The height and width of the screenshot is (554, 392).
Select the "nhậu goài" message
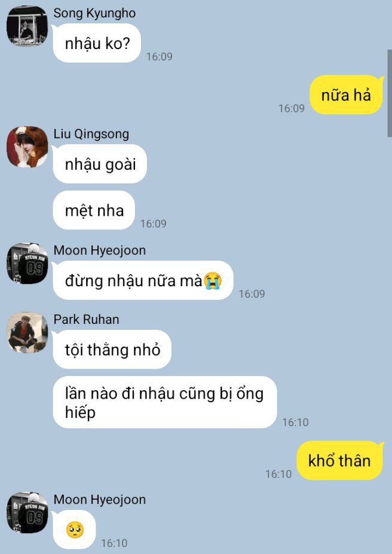click(x=100, y=164)
